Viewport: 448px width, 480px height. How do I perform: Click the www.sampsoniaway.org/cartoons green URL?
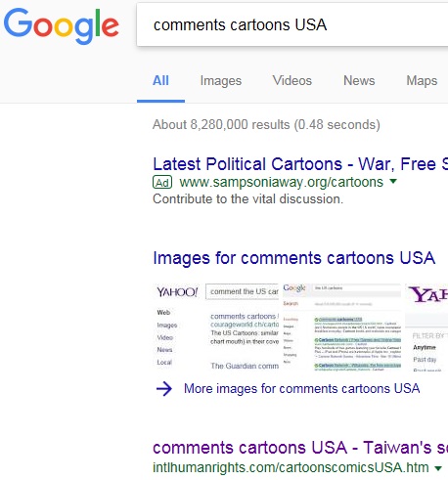(x=281, y=182)
